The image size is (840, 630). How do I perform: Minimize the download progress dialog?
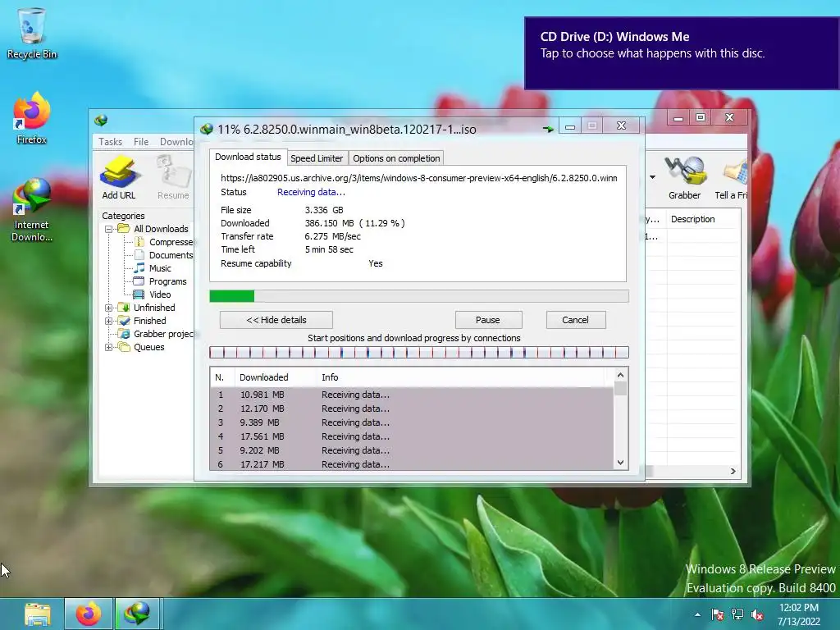pos(570,126)
